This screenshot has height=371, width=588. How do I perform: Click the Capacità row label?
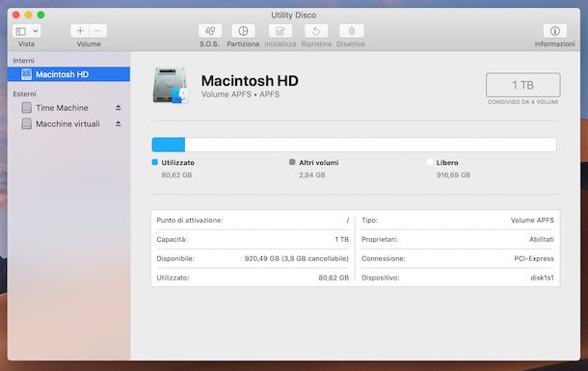pos(172,239)
